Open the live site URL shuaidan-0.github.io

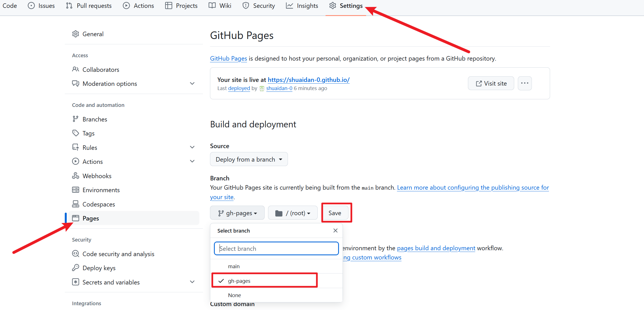pos(309,80)
